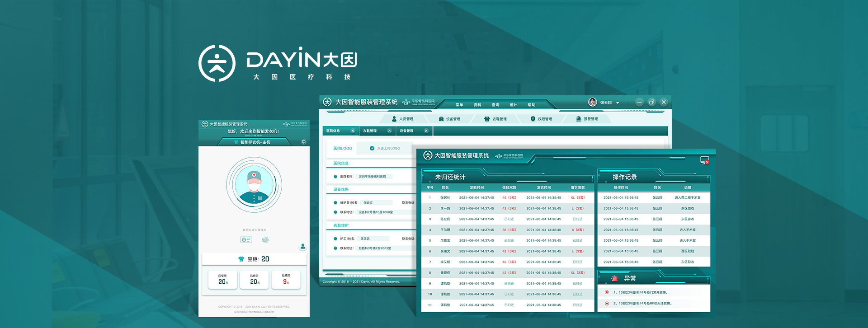Expand the 张云翔 user dropdown arrow
The height and width of the screenshot is (328, 868).
tap(618, 103)
